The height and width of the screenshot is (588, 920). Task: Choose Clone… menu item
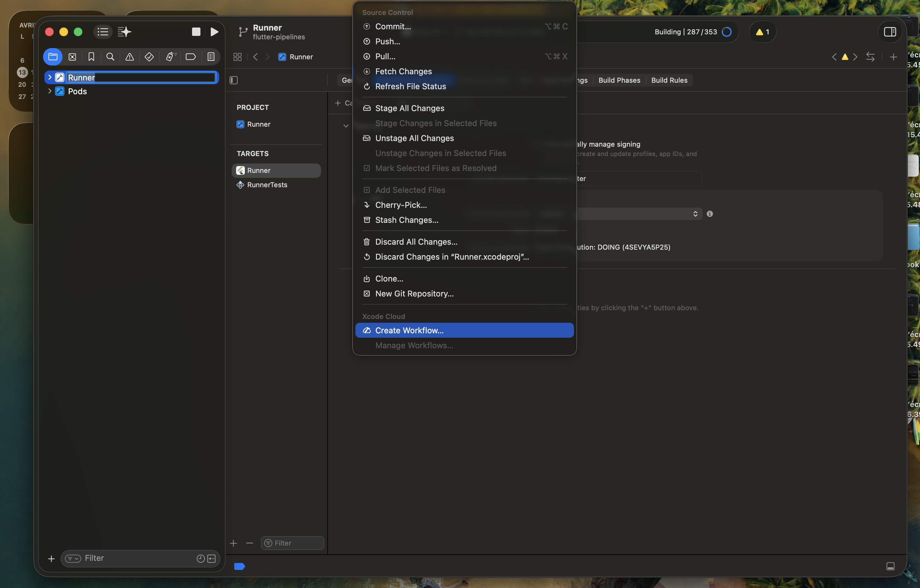[x=465, y=279]
